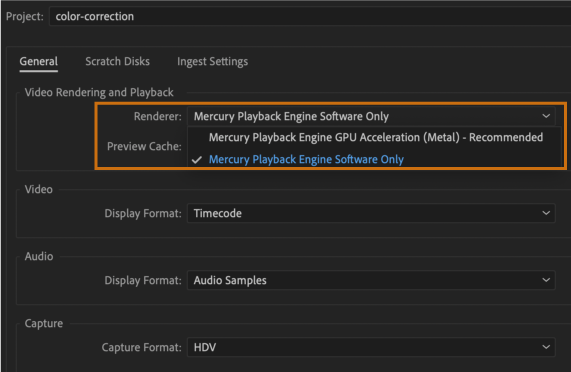The image size is (571, 372).
Task: Click the Video Display Format label
Action: (x=143, y=213)
